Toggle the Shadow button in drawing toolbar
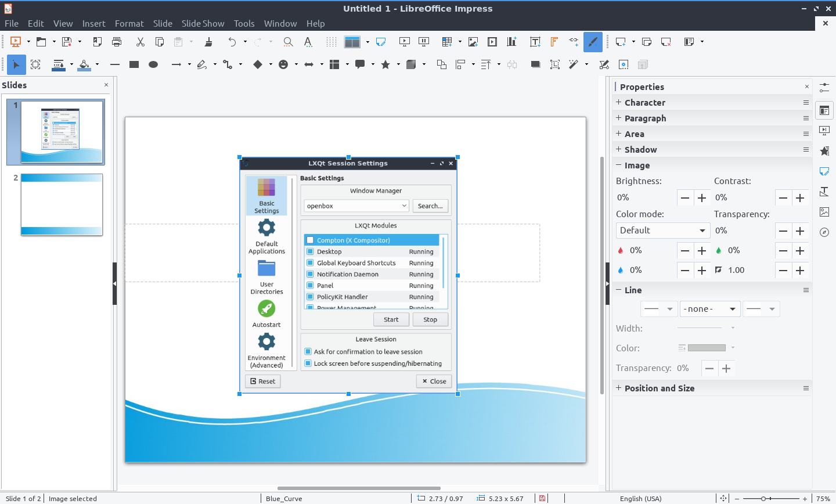836x504 pixels. tap(535, 64)
